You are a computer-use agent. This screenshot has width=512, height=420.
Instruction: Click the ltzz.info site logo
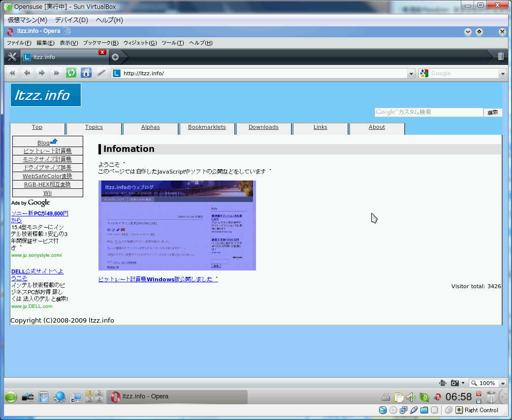click(x=46, y=95)
